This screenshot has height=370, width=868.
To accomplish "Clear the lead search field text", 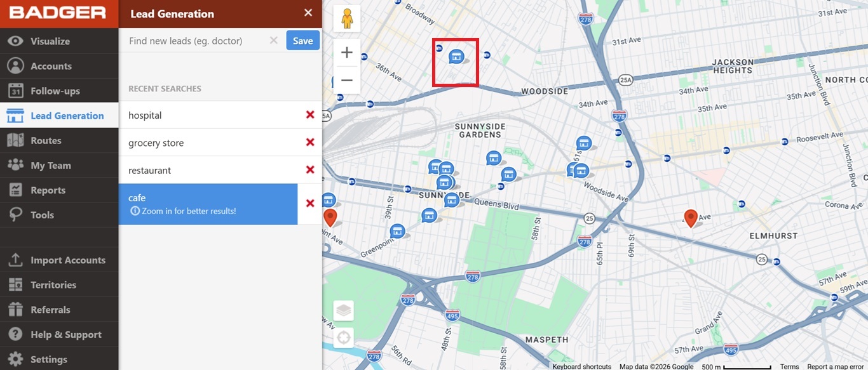I will pyautogui.click(x=273, y=41).
